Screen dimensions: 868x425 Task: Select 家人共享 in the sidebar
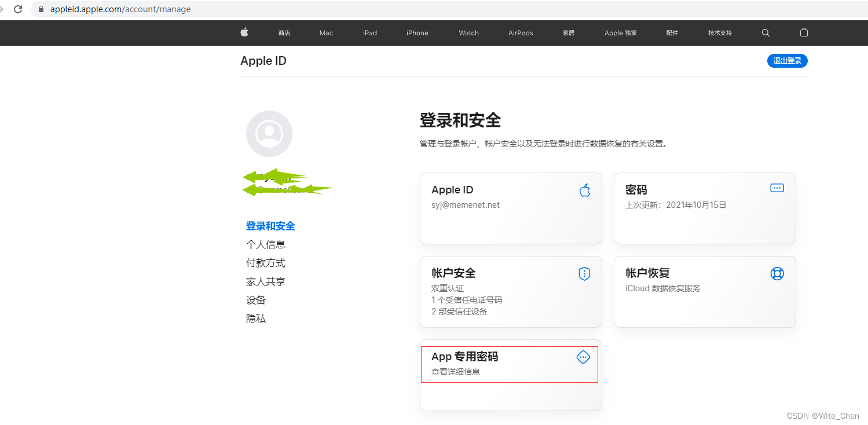point(266,281)
